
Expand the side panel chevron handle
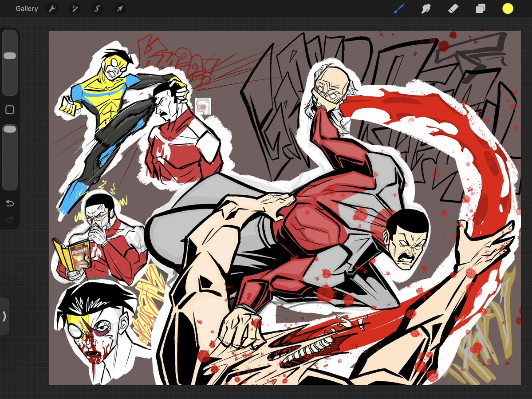(x=4, y=316)
